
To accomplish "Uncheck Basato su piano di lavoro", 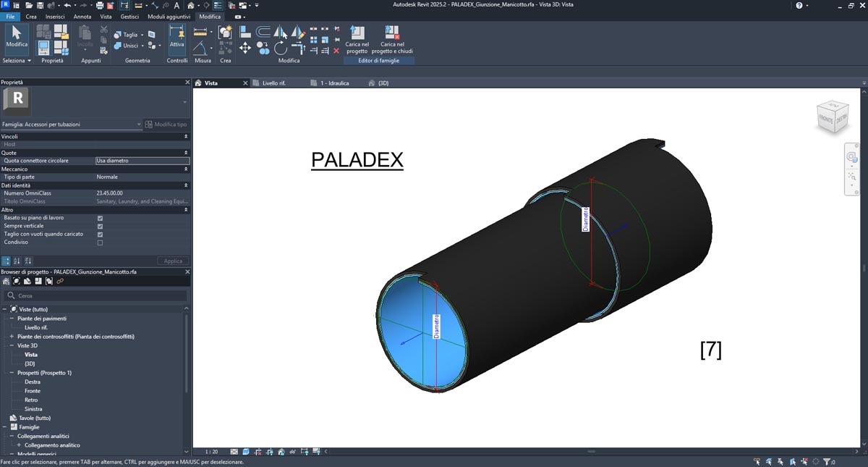I will coord(100,218).
